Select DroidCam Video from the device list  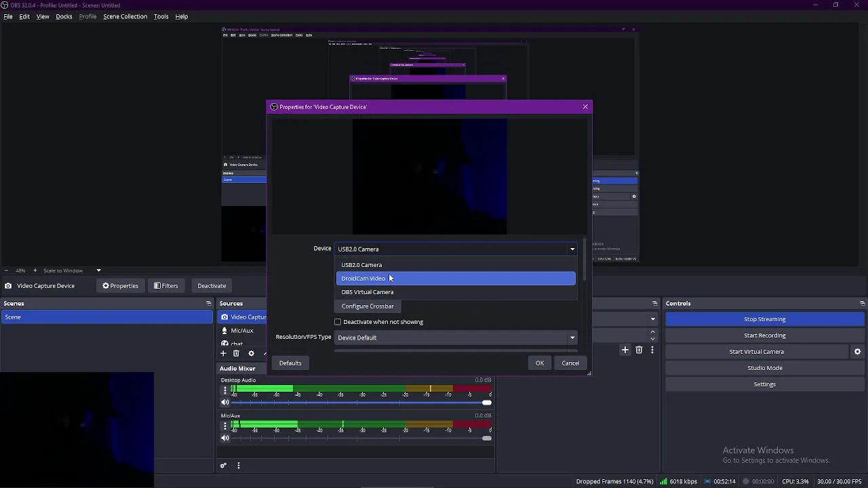(456, 279)
